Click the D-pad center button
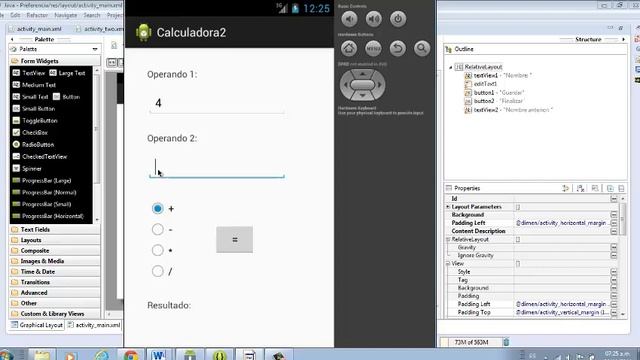This screenshot has height=360, width=640. tap(362, 84)
